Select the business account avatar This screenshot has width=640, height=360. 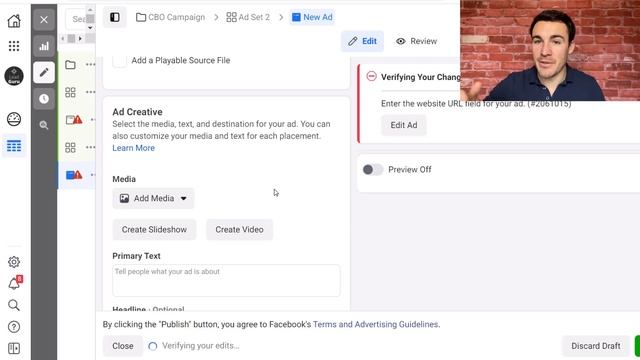14,76
